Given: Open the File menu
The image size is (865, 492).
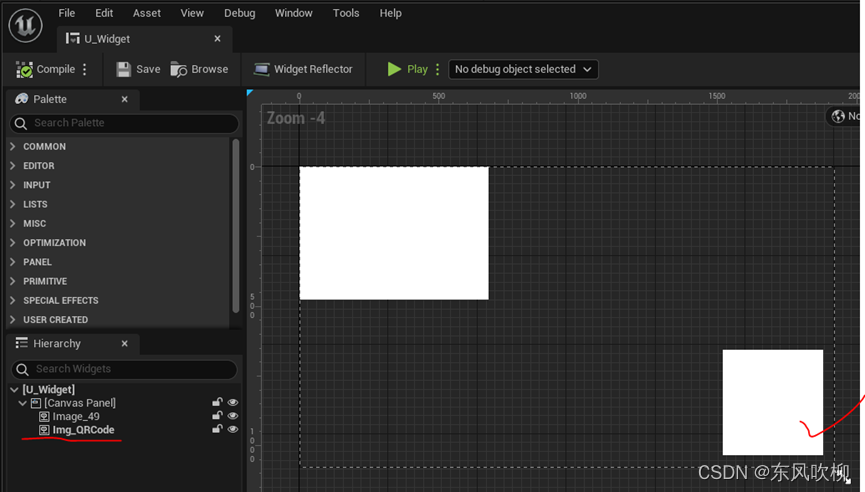Looking at the screenshot, I should click(x=67, y=13).
